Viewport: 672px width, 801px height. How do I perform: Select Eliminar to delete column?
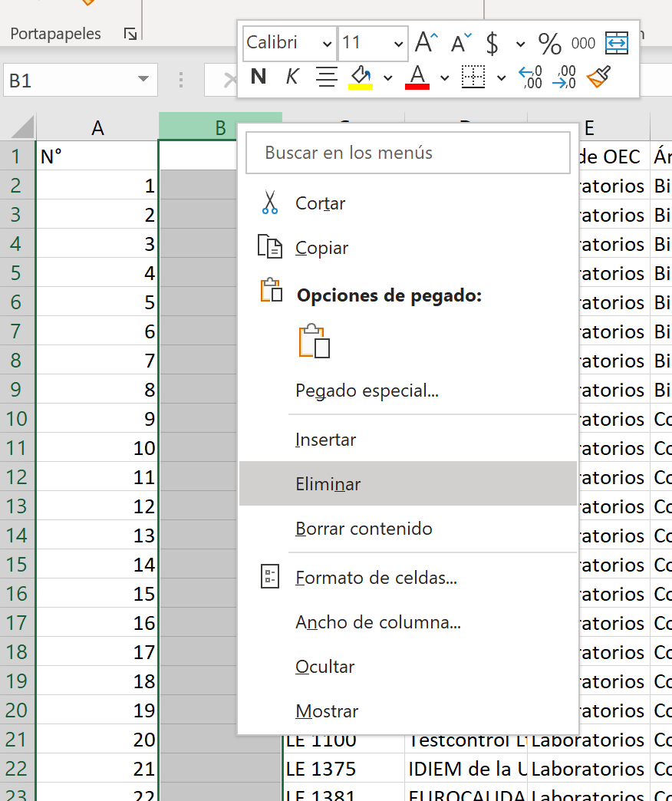(408, 484)
